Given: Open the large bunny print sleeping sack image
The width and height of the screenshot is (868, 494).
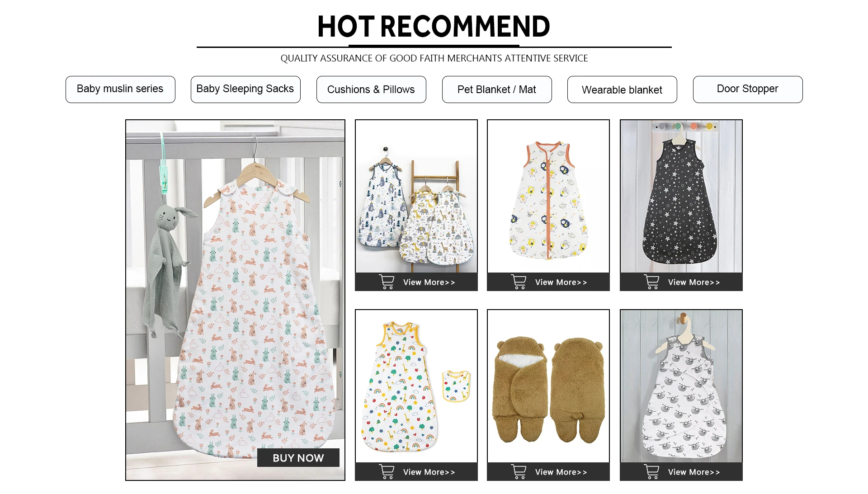Looking at the screenshot, I should (x=235, y=300).
